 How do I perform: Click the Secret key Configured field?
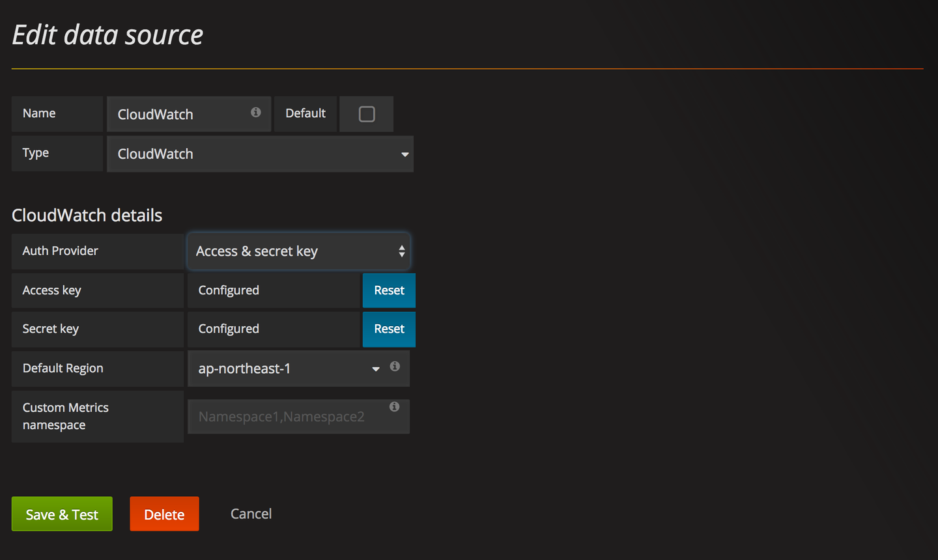click(x=274, y=329)
